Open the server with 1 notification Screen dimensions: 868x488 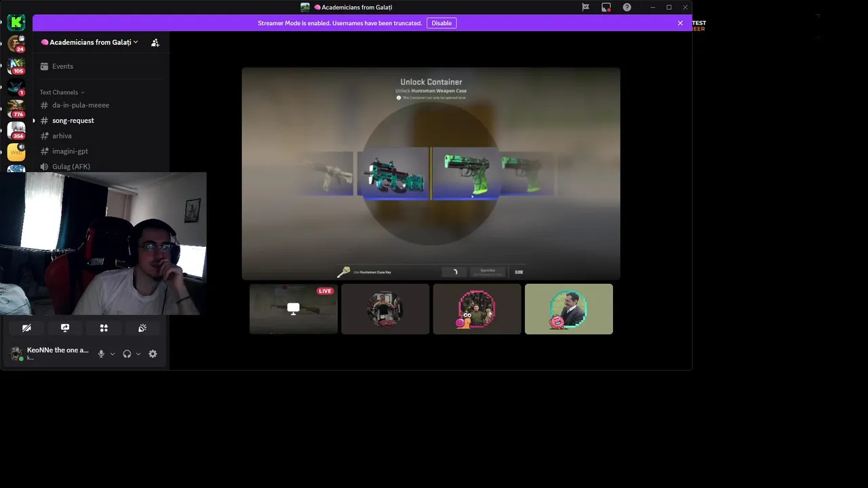pos(16,87)
